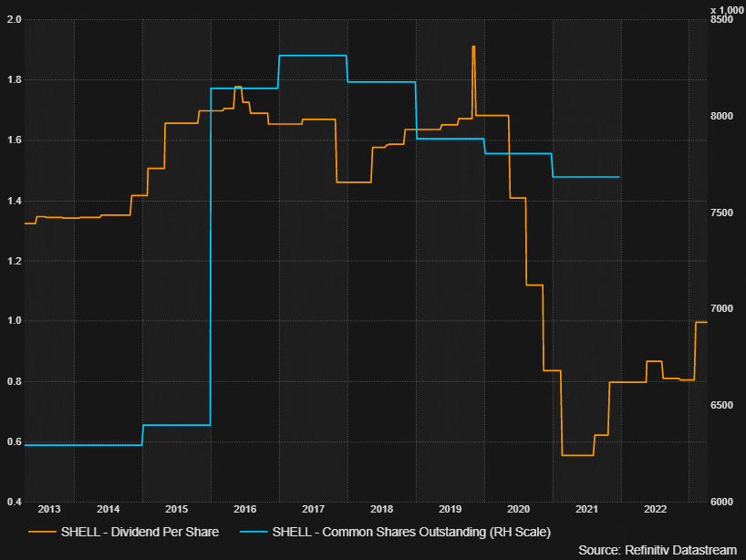Click the blue Common Shares legend line
The height and width of the screenshot is (560, 746).
pyautogui.click(x=254, y=532)
